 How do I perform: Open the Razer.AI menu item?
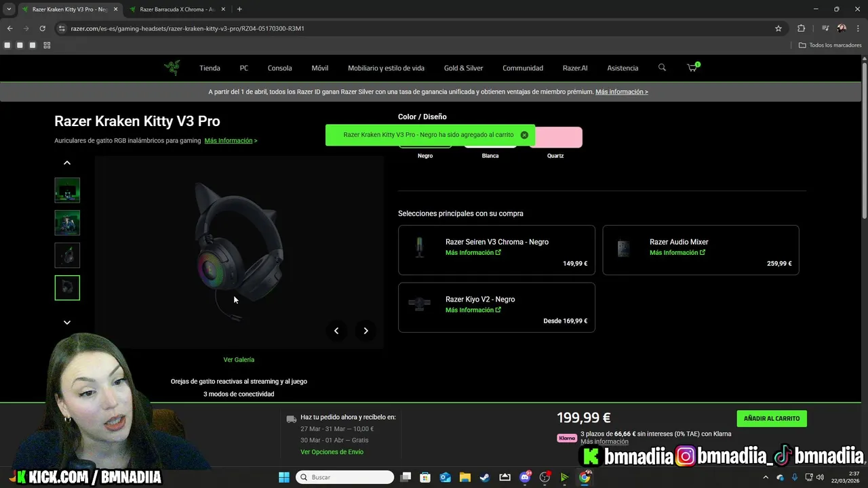[575, 68]
